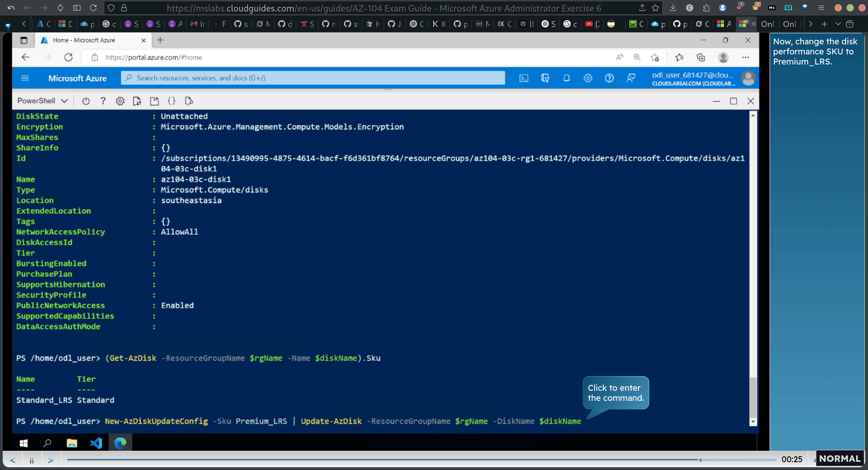Open the outer browser tab list dropdown
The width and height of the screenshot is (868, 470).
[838, 24]
